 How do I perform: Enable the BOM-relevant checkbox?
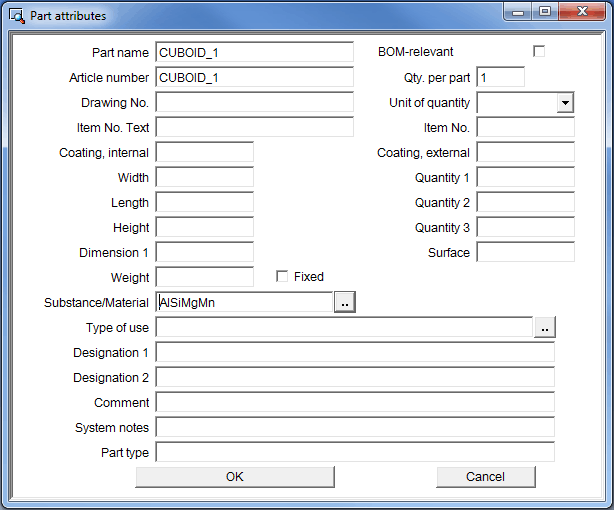[539, 51]
